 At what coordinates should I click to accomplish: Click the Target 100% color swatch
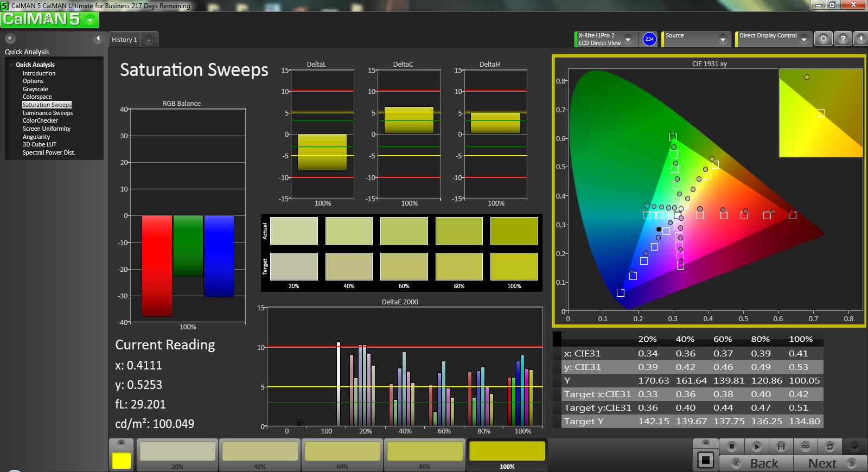[x=514, y=266]
